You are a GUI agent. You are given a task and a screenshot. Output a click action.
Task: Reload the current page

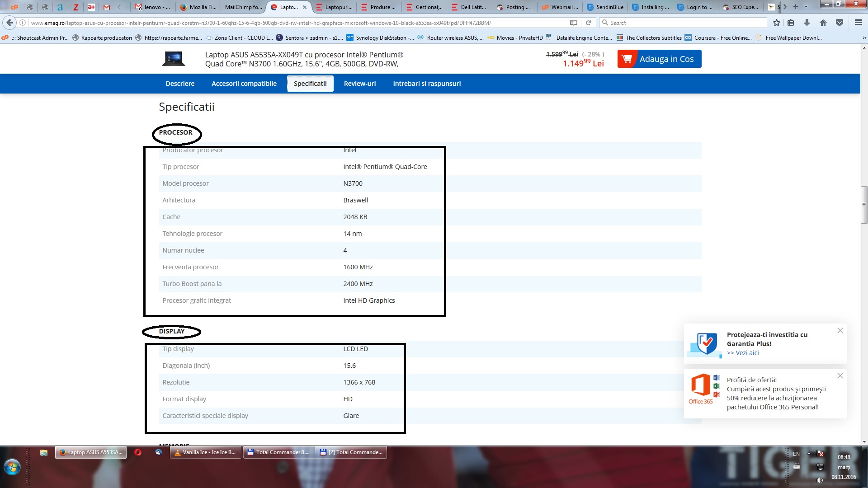click(x=588, y=23)
